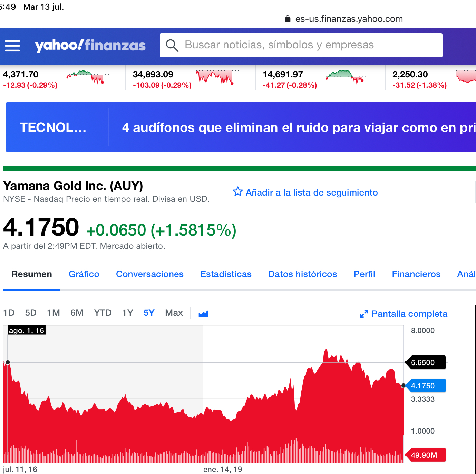Switch to the Datos históricos tab
The width and height of the screenshot is (476, 474).
(302, 274)
